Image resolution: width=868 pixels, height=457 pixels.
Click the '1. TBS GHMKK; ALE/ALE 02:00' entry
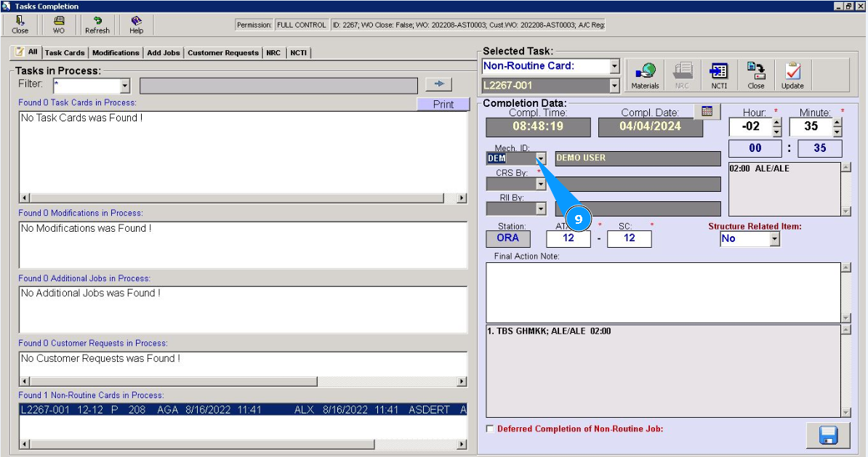coord(549,331)
